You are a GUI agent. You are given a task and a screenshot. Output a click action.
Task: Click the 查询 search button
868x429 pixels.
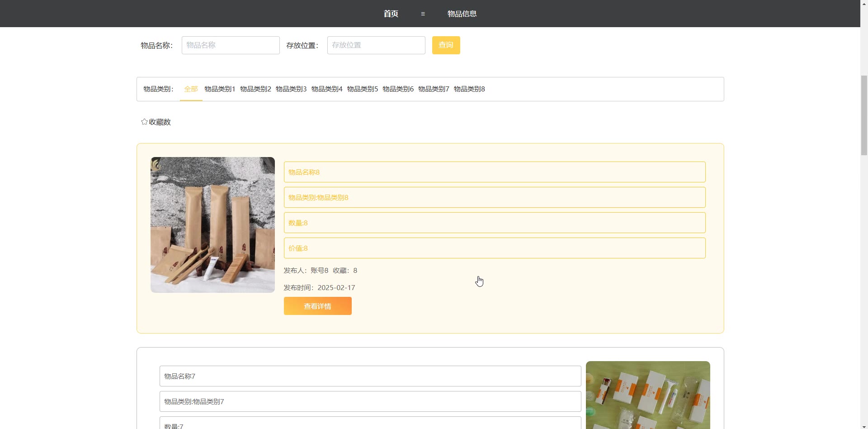[x=446, y=45]
